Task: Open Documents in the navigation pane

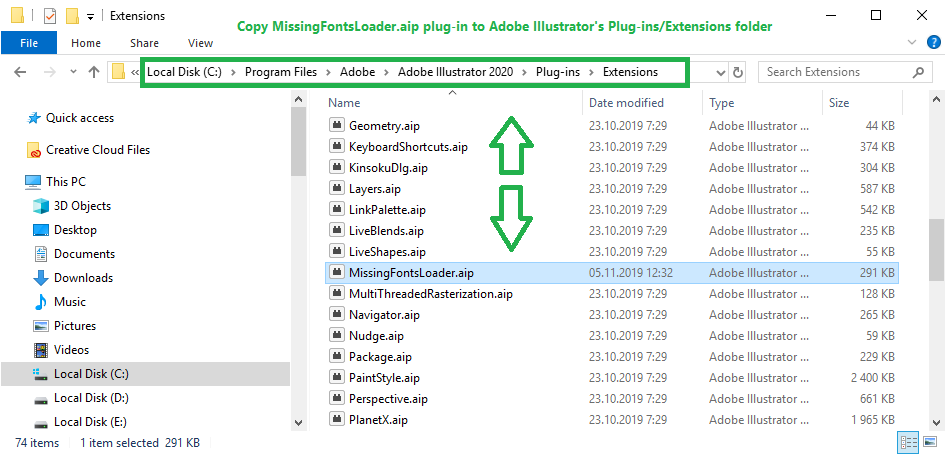Action: click(84, 254)
